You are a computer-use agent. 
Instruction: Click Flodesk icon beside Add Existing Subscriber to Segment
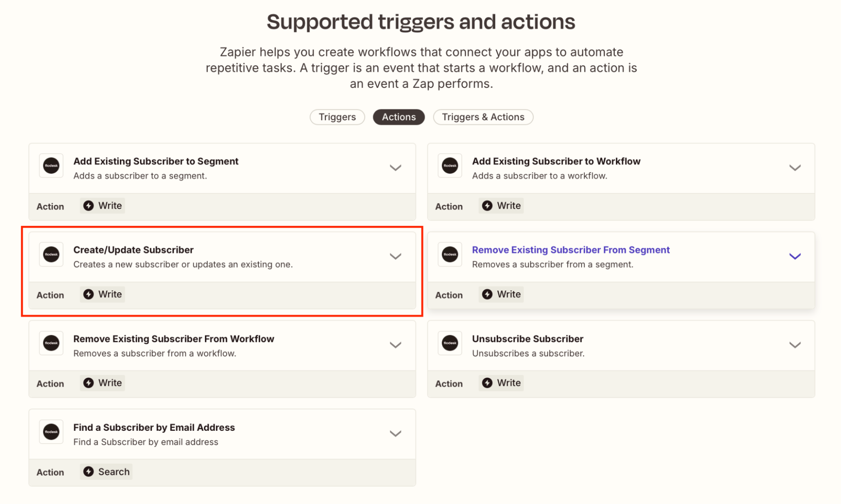[51, 166]
